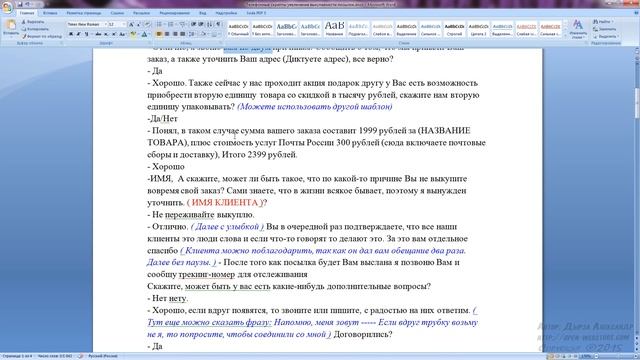Apply the yellow text highlight color
Viewport: 640px width, 360px height.
(133, 34)
